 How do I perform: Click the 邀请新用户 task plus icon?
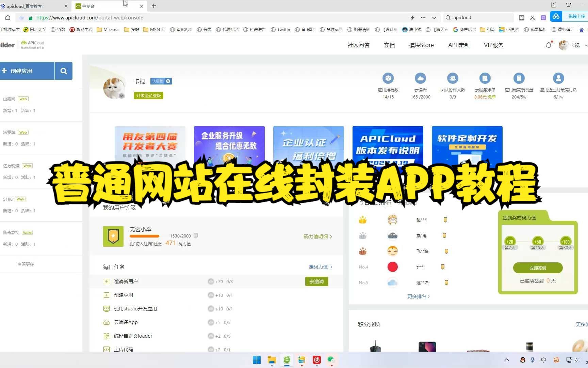click(x=107, y=281)
